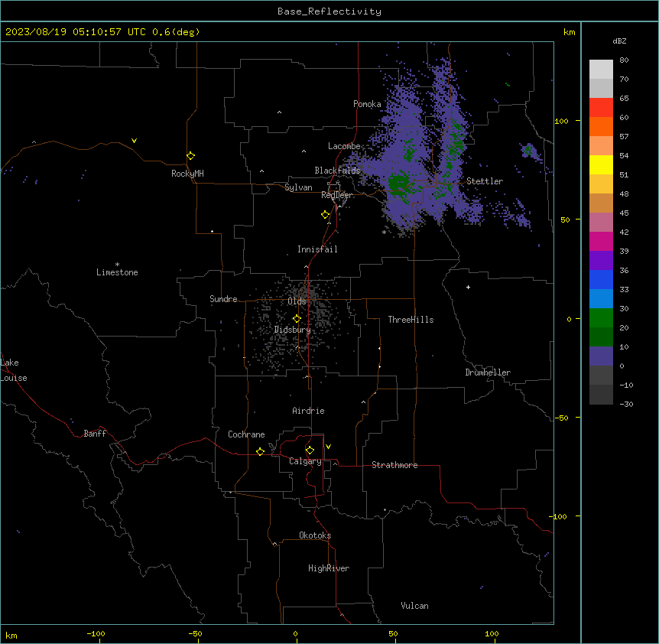
Task: Click the Drumheller town label
Action: click(x=488, y=372)
